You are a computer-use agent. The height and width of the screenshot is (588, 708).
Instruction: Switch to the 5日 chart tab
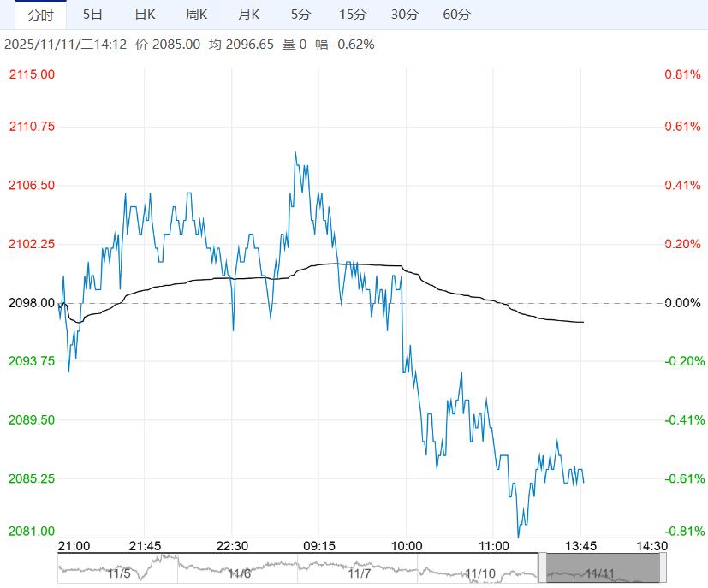[x=92, y=15]
